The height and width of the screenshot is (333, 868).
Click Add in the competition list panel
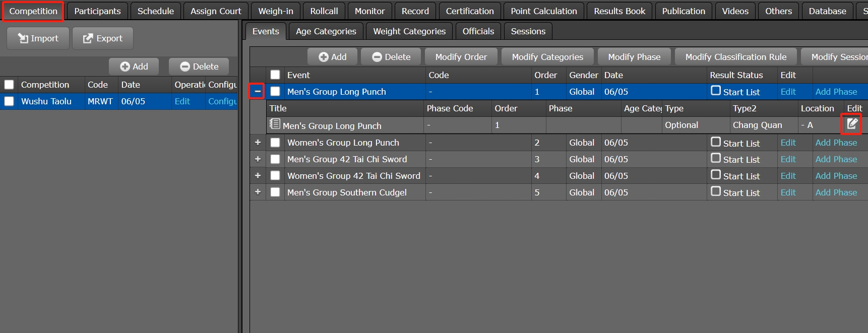pos(134,66)
